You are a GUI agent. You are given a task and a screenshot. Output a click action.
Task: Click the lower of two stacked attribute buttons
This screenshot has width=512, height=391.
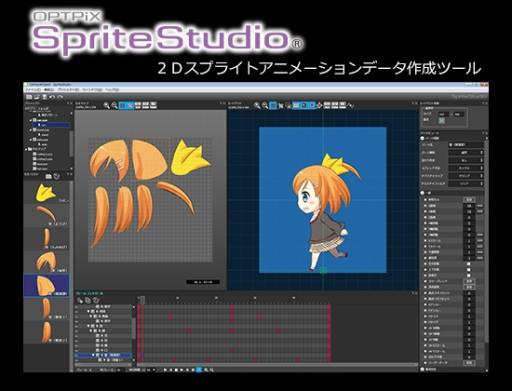click(469, 287)
